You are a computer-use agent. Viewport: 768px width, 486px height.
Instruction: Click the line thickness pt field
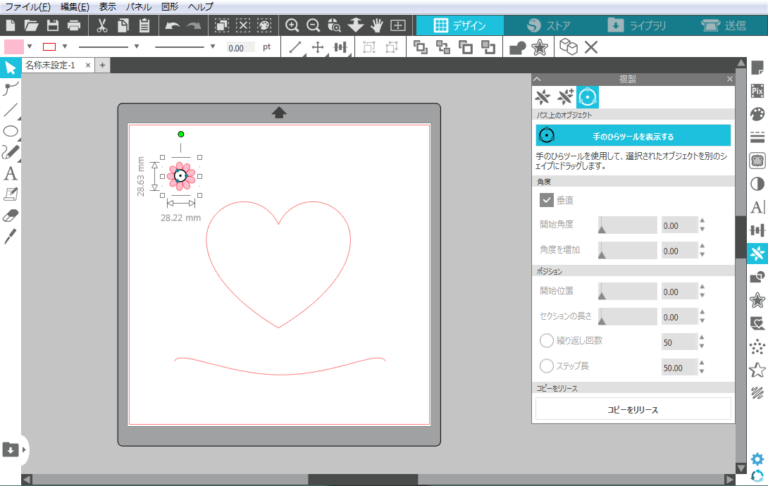point(240,48)
